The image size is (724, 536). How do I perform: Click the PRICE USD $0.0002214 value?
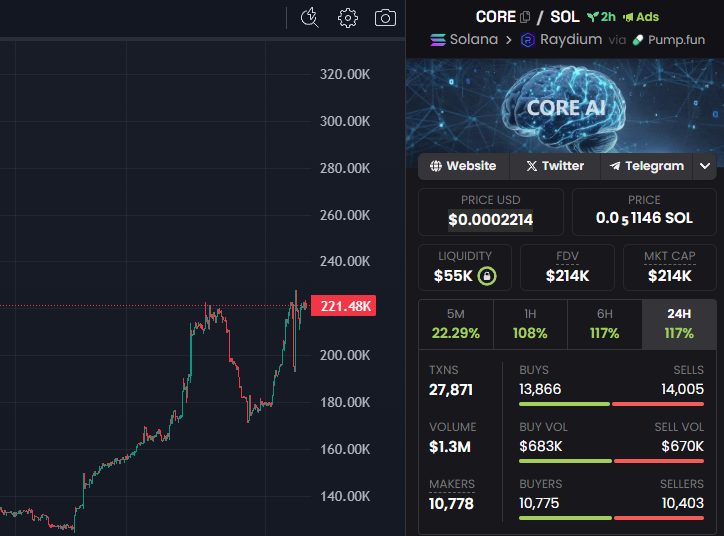pos(490,220)
